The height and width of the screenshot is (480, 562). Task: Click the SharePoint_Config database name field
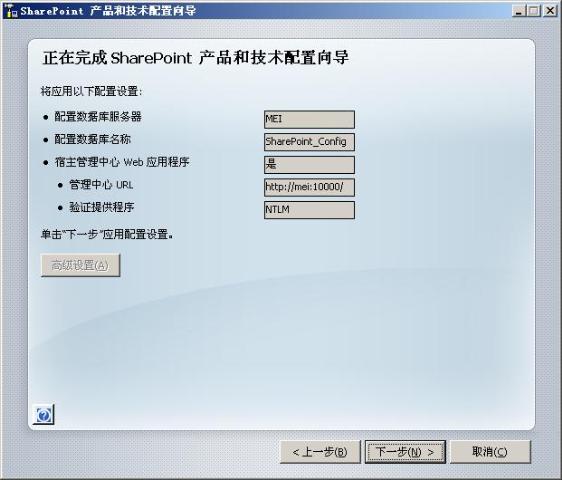tap(309, 142)
